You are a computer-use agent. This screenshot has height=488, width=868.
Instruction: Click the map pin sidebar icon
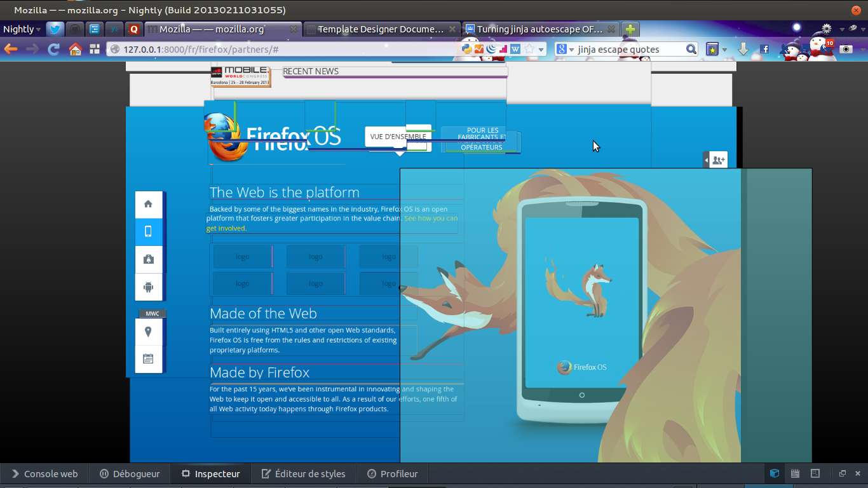pyautogui.click(x=148, y=332)
